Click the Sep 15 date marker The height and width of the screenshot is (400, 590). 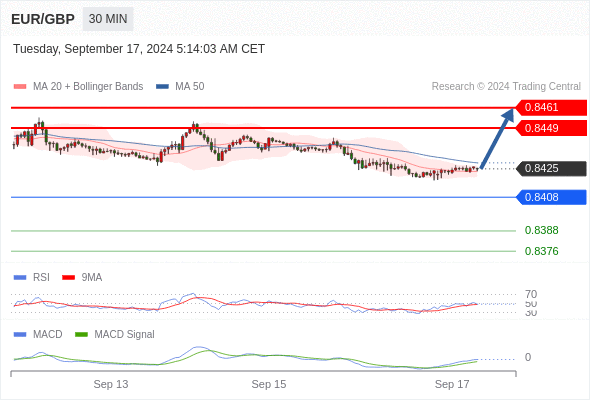tap(269, 384)
